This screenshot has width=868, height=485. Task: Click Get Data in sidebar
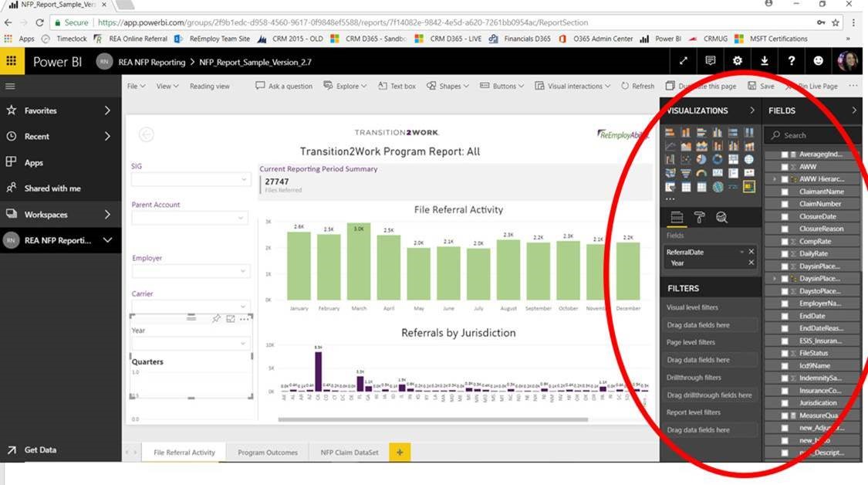39,449
